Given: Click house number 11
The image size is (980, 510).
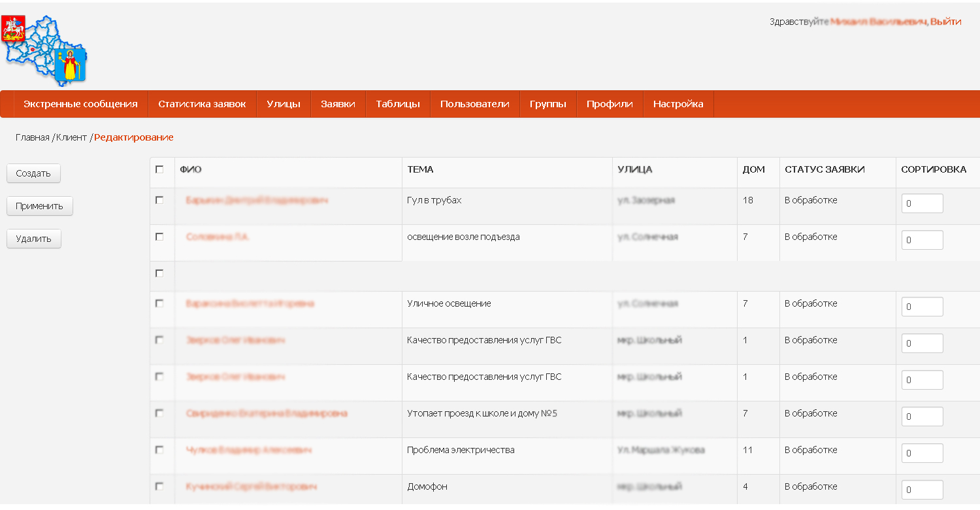Looking at the screenshot, I should point(748,450).
